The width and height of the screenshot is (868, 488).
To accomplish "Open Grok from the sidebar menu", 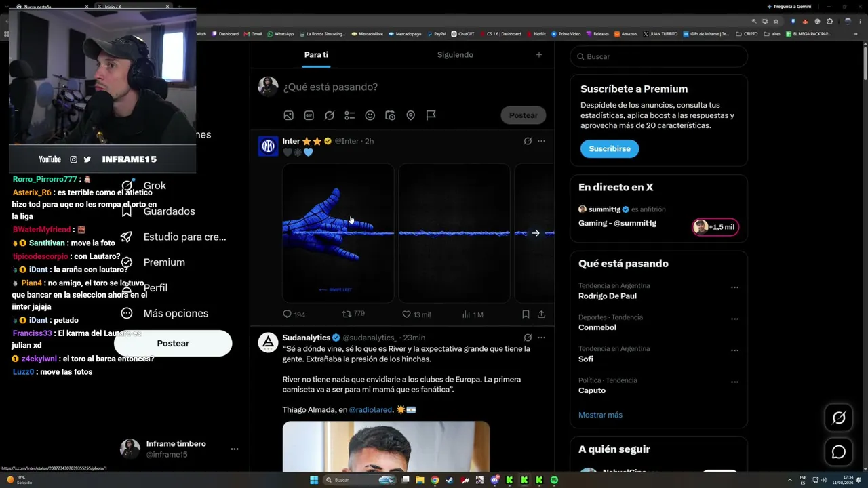I will [144, 186].
